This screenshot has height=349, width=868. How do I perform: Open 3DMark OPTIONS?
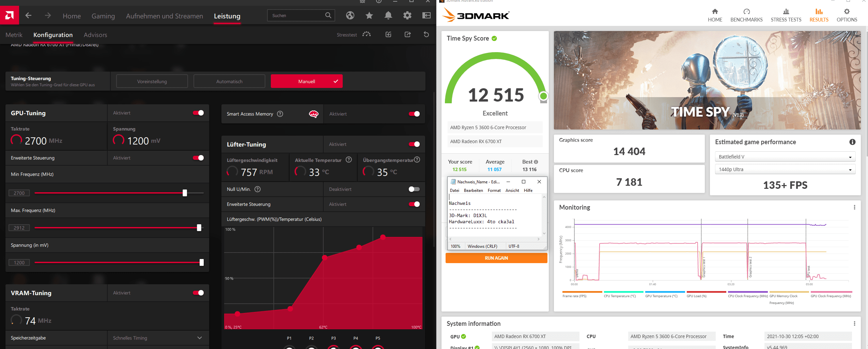pyautogui.click(x=847, y=16)
